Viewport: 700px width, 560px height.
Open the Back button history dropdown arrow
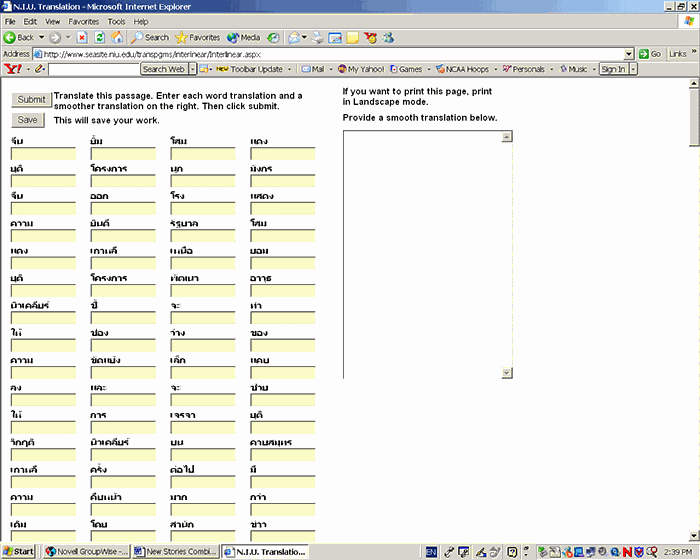click(42, 38)
